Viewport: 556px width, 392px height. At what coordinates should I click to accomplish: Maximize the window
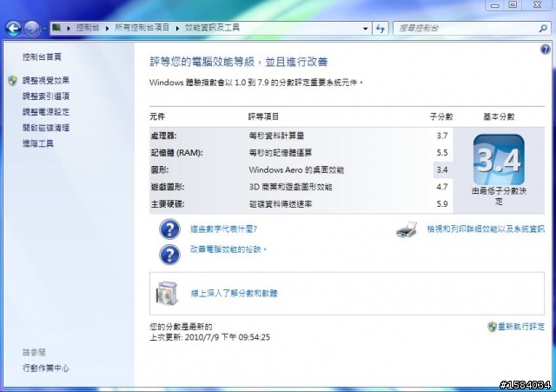(x=513, y=5)
